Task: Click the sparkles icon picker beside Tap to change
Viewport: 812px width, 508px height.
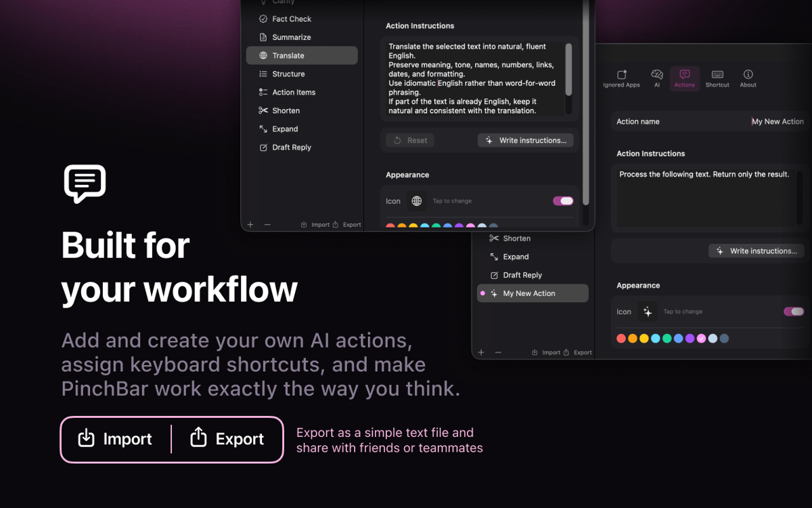Action: 648,312
